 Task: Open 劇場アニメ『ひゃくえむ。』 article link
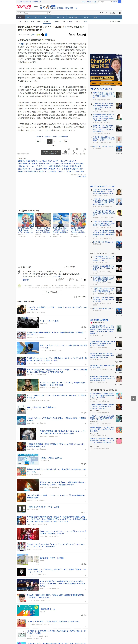[63, 346]
